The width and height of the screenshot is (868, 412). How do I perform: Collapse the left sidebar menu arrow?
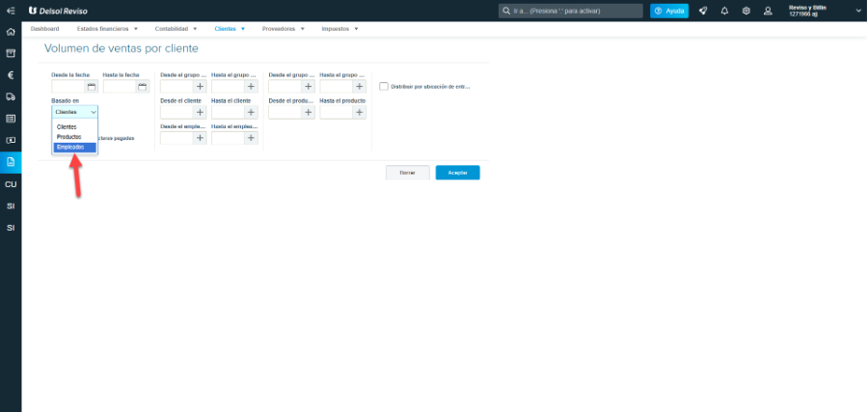[x=11, y=11]
